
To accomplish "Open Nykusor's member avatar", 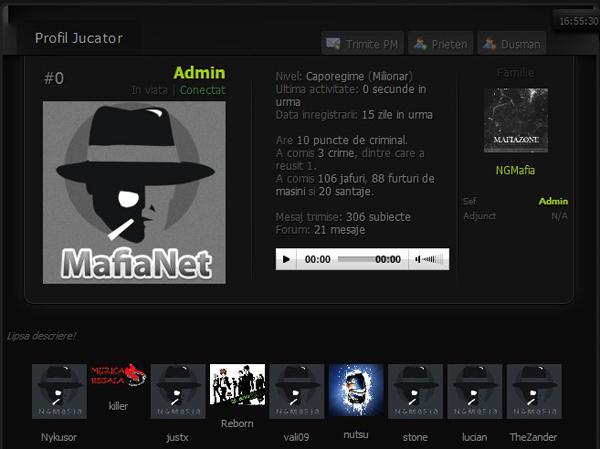I will (x=59, y=391).
